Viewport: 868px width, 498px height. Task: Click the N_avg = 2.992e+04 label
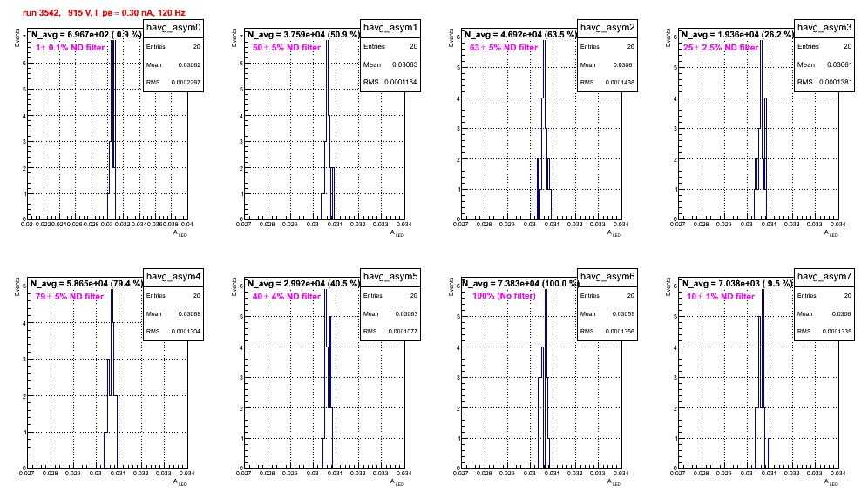pyautogui.click(x=303, y=283)
